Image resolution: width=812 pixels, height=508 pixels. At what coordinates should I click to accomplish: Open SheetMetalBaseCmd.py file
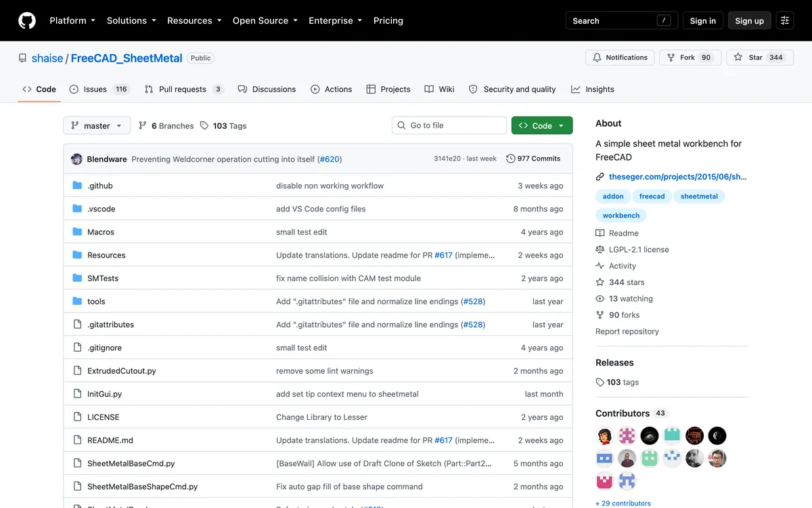pos(131,463)
